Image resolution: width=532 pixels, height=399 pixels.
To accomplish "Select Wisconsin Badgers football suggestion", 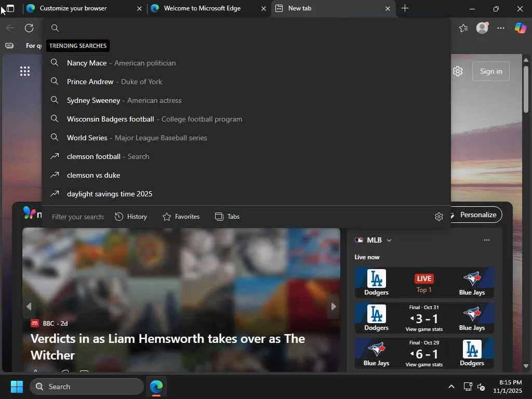I will click(x=246, y=119).
